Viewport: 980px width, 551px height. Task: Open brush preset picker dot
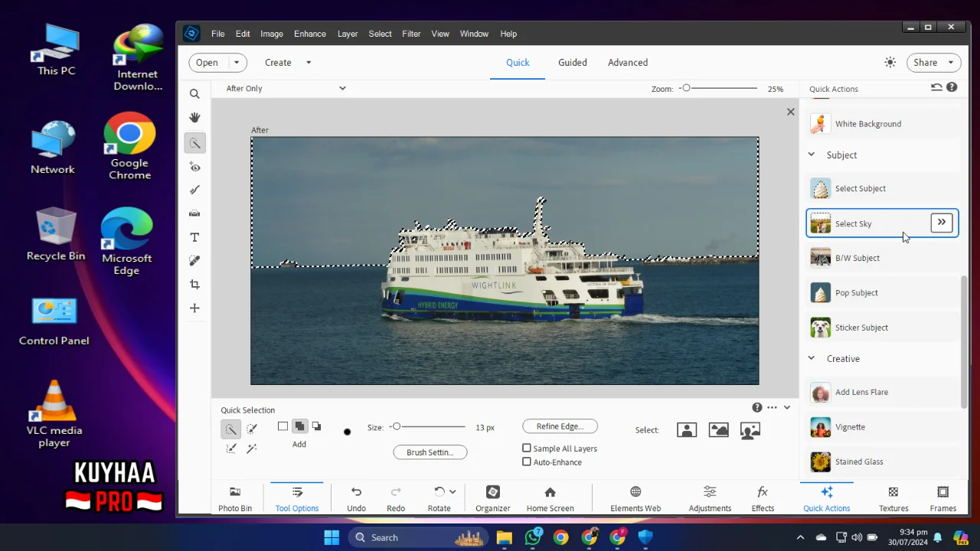347,432
